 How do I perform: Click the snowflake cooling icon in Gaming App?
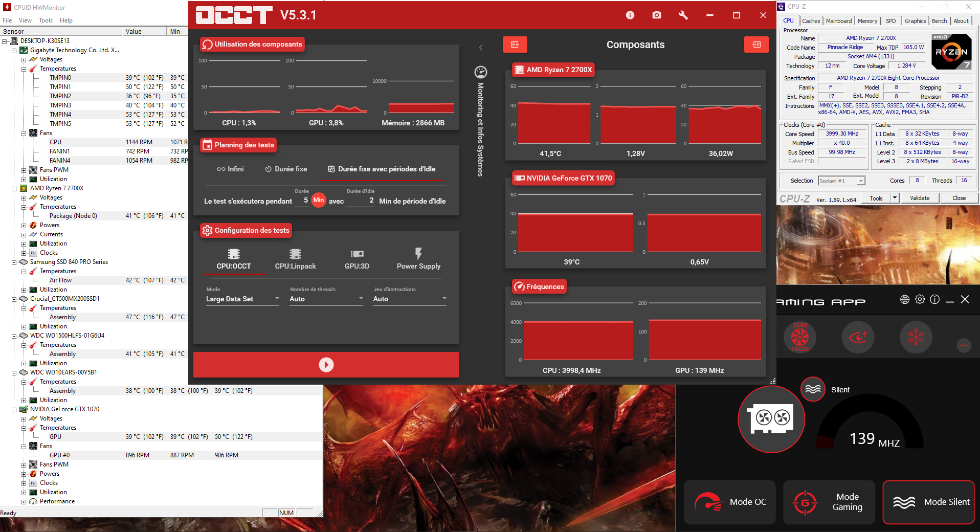click(916, 337)
